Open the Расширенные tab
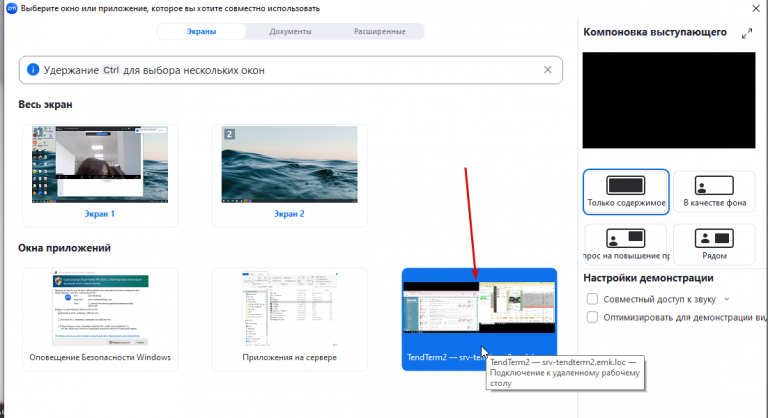Screen dimensions: 768x418 [x=380, y=31]
